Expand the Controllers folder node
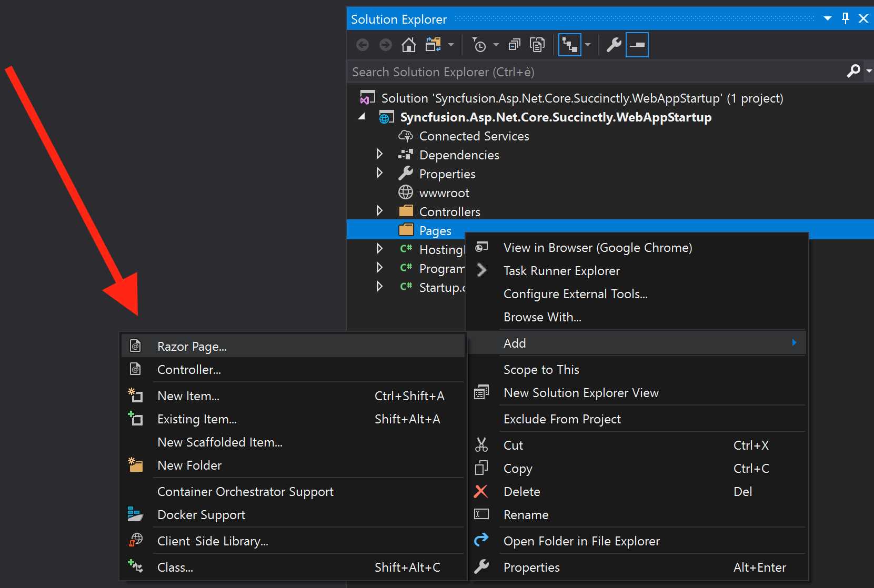 pyautogui.click(x=379, y=210)
